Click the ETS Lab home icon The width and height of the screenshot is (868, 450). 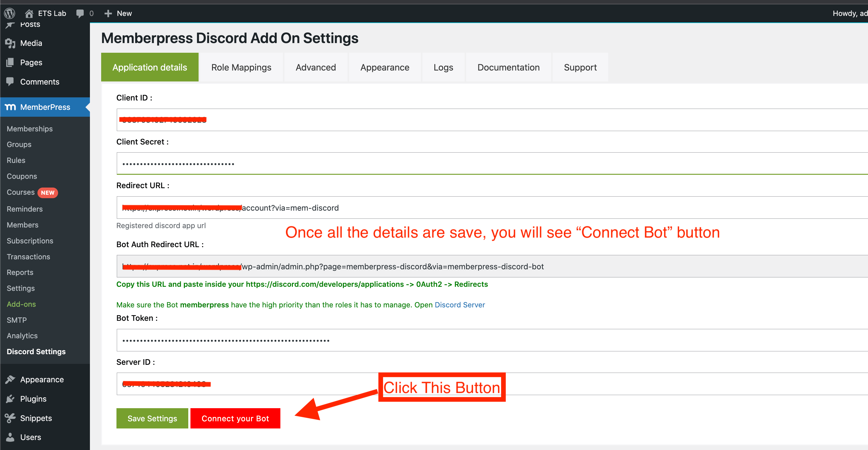pos(29,13)
